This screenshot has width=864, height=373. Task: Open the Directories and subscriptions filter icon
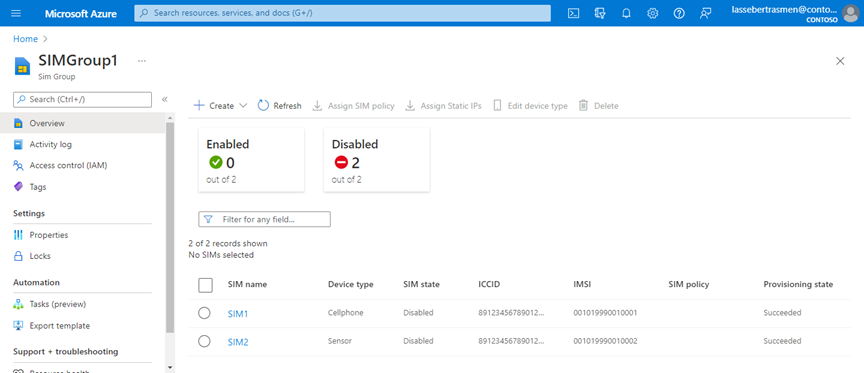point(600,13)
